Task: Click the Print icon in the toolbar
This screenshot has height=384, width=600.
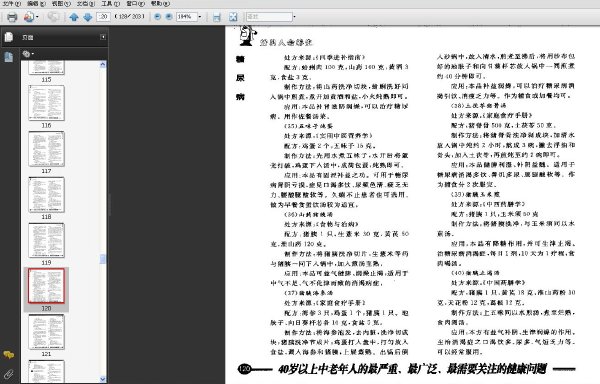Action: pyautogui.click(x=12, y=17)
